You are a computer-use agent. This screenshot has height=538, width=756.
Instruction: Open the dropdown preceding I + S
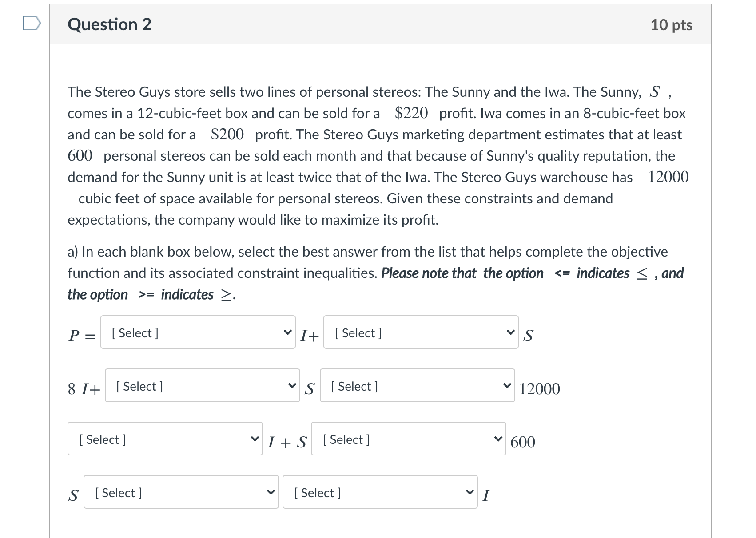tap(164, 439)
